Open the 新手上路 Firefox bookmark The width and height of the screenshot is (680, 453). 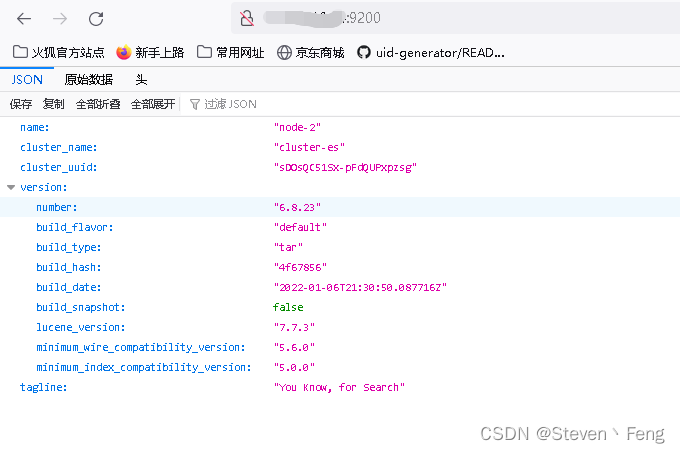pos(150,52)
